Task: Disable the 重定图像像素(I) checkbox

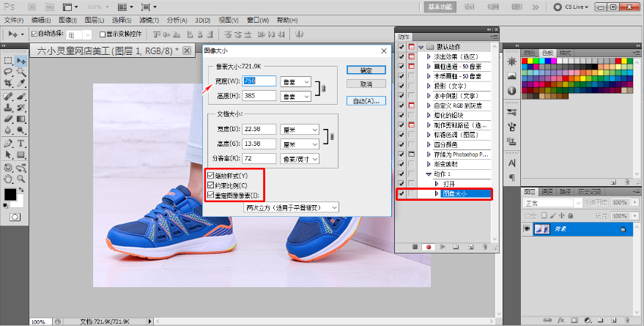Action: click(x=211, y=196)
